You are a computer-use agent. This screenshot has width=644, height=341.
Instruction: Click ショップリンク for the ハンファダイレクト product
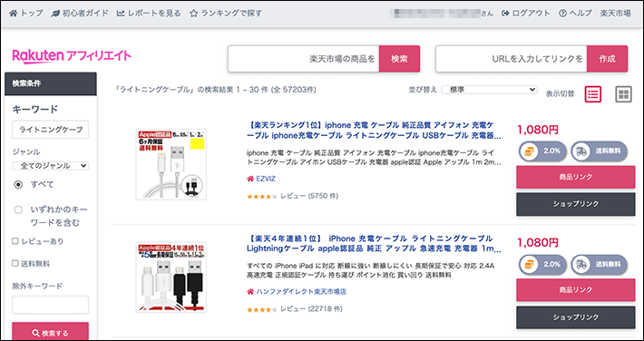[575, 317]
